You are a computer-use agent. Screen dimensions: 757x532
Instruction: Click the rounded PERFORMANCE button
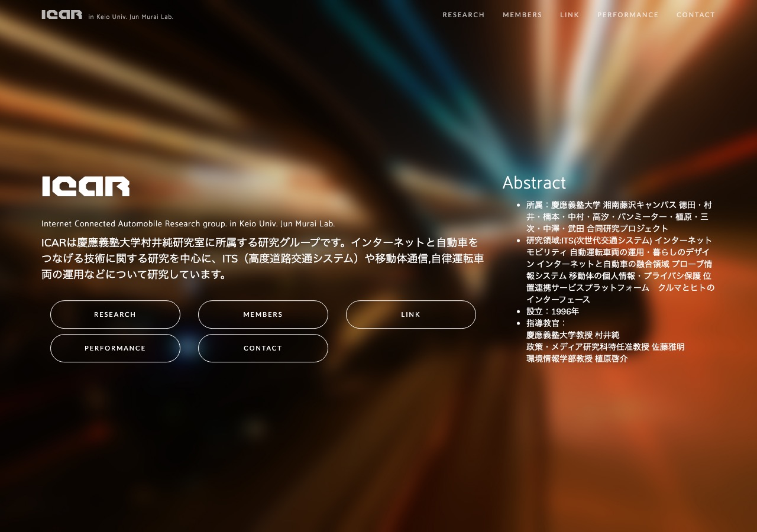tap(115, 348)
